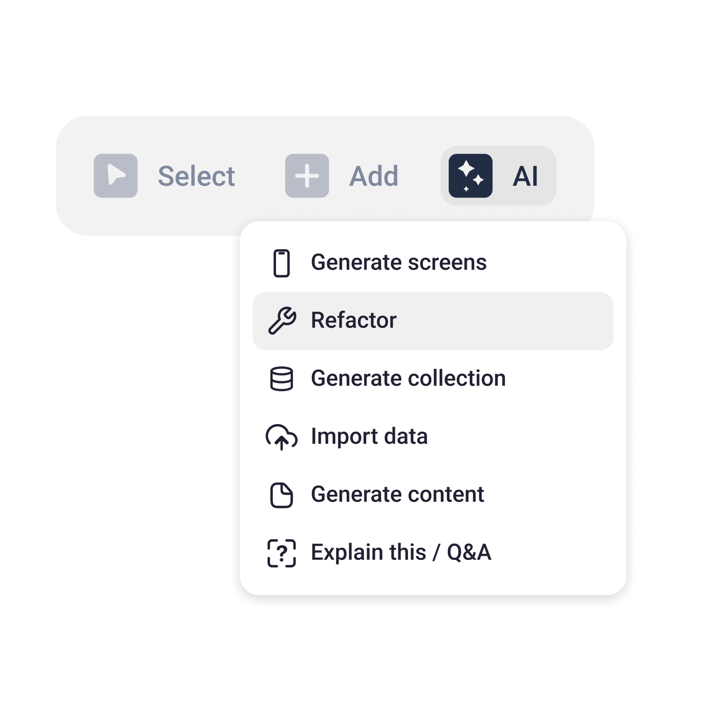Click the highlighted Refactor row background
This screenshot has height=728, width=728.
click(x=433, y=321)
